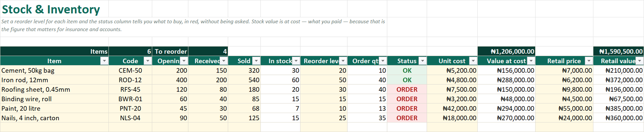Select Roofing sheet value at cost ₦150,000.00
The height and width of the screenshot is (132, 644).
click(x=507, y=89)
